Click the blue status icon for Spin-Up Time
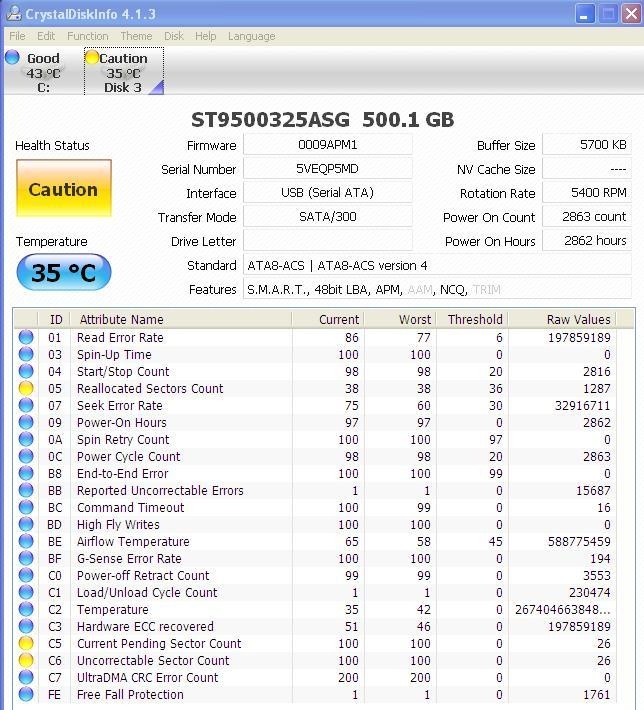This screenshot has height=710, width=644. point(26,354)
